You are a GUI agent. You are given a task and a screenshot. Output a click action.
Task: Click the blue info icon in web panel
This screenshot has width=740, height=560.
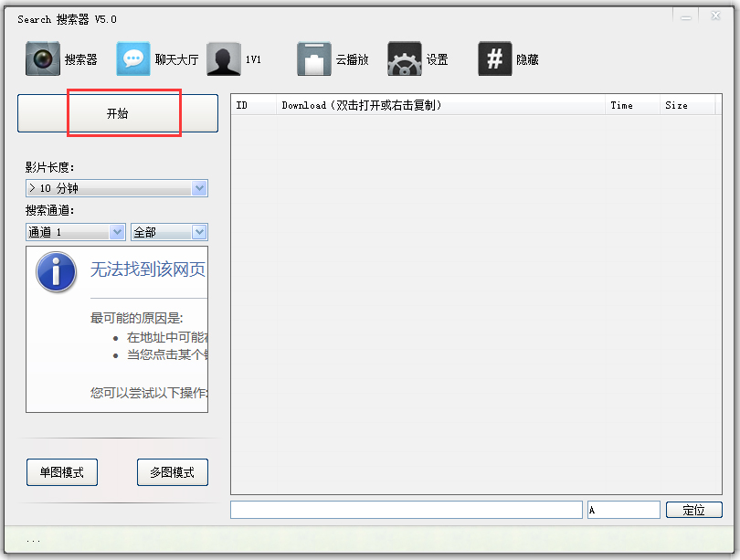56,272
